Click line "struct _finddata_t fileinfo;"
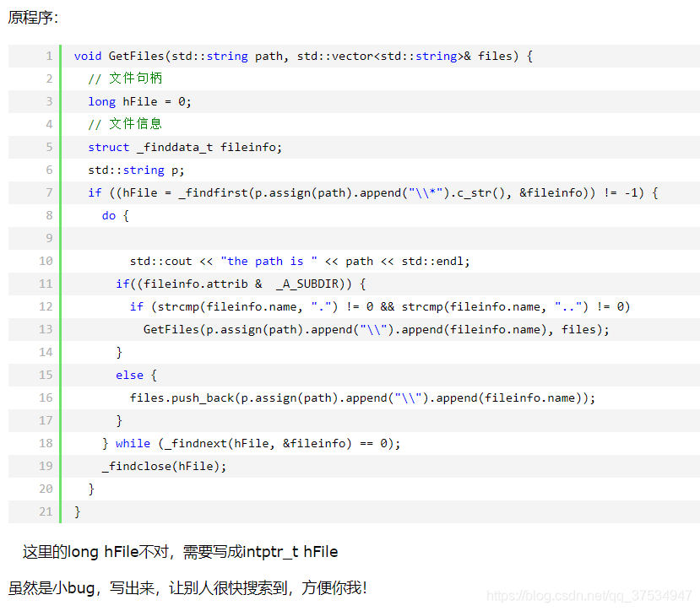 pyautogui.click(x=185, y=148)
